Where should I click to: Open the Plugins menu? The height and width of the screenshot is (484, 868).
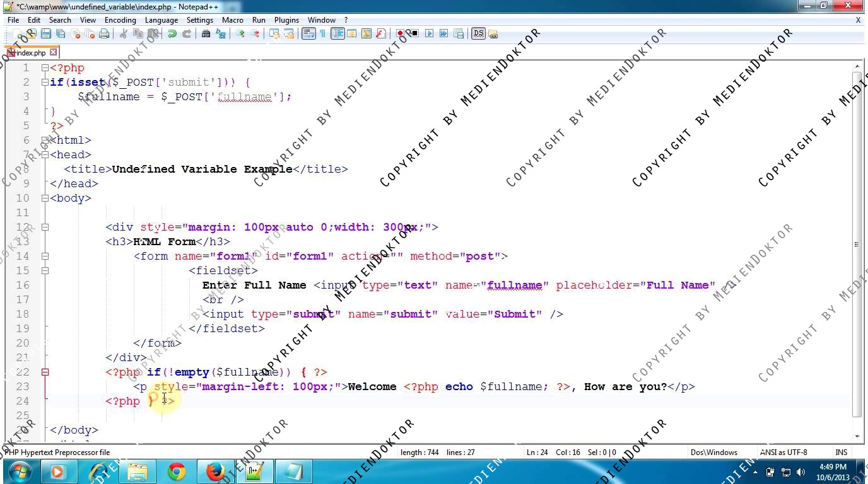click(286, 20)
